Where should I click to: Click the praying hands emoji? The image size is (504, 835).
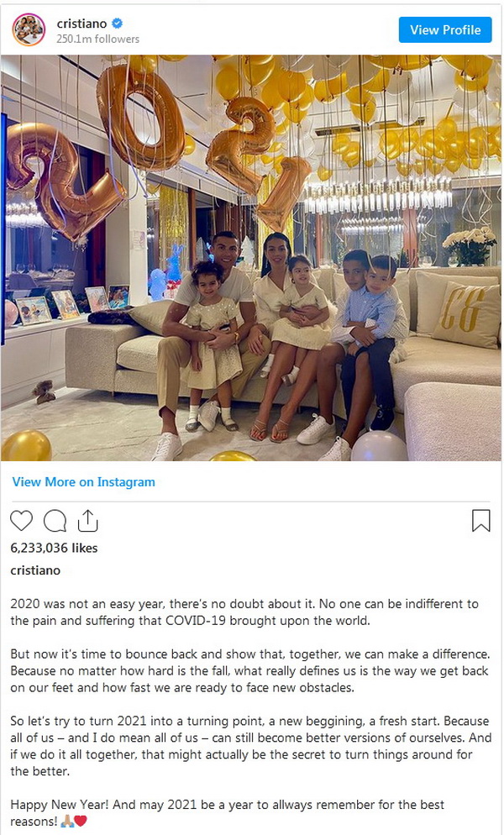67,822
